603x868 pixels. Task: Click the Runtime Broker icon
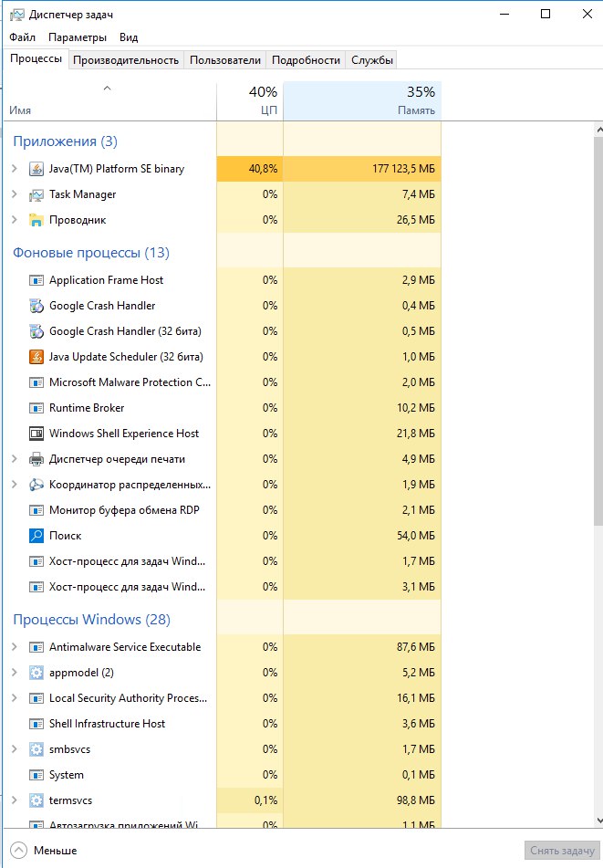click(36, 408)
